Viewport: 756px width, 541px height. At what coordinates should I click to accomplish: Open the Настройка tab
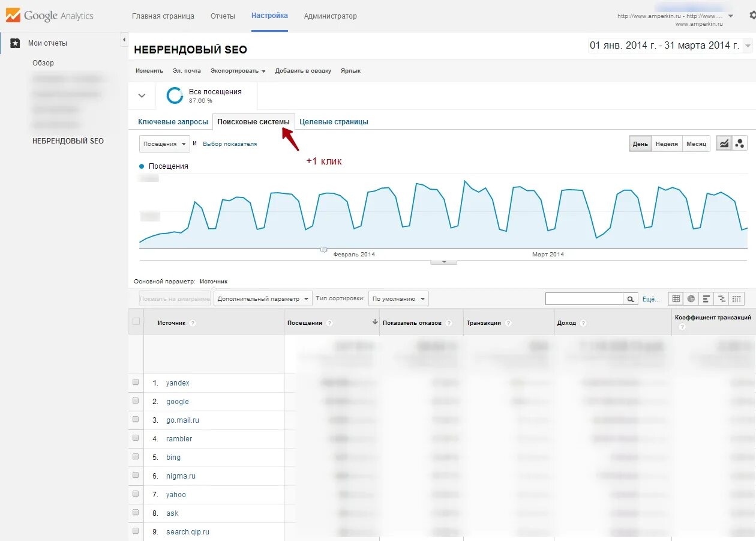point(269,16)
